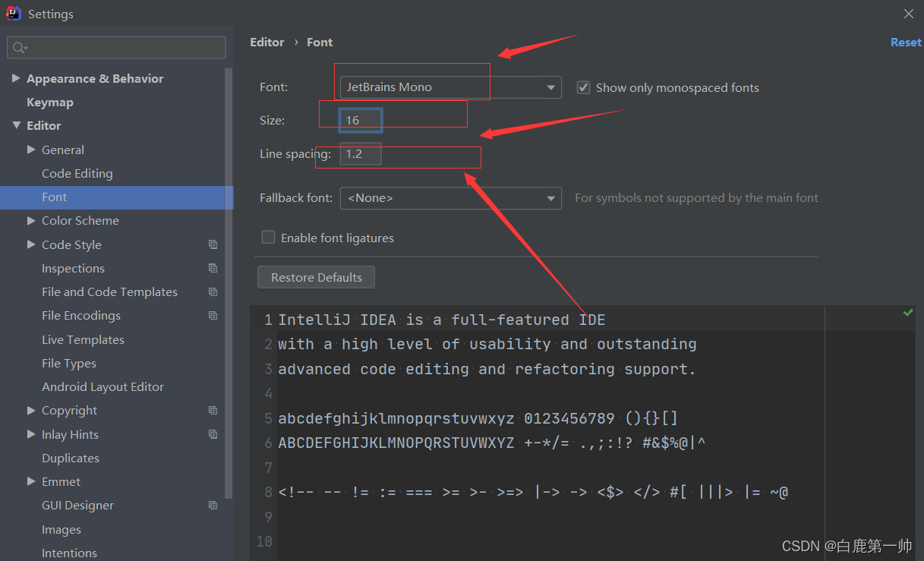Open Duplicates settings
The width and height of the screenshot is (924, 561).
[71, 458]
